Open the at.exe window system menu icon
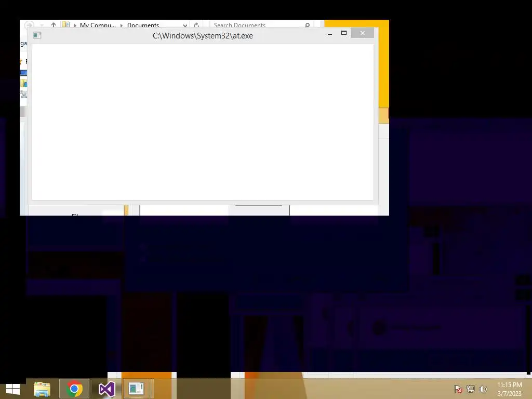Screen dimensions: 532x399 [x=37, y=35]
